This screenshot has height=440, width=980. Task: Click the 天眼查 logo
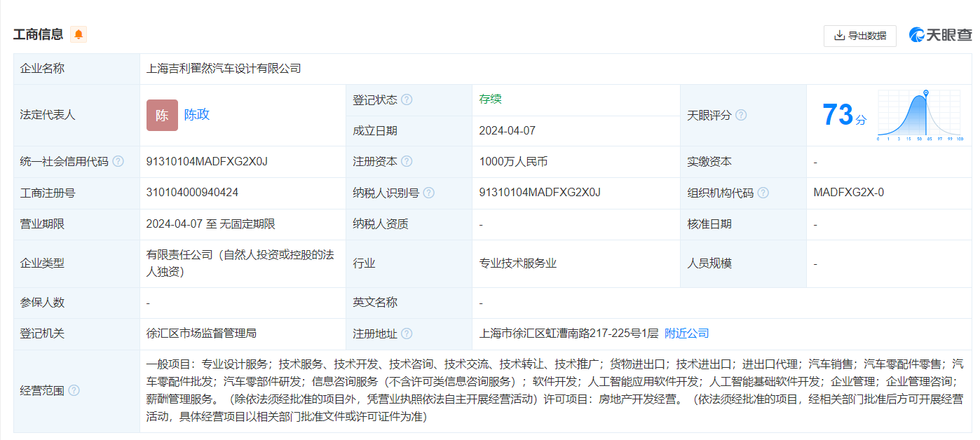[940, 35]
